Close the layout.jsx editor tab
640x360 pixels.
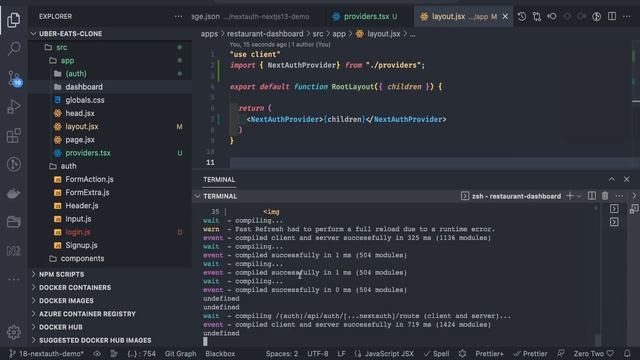tap(505, 17)
